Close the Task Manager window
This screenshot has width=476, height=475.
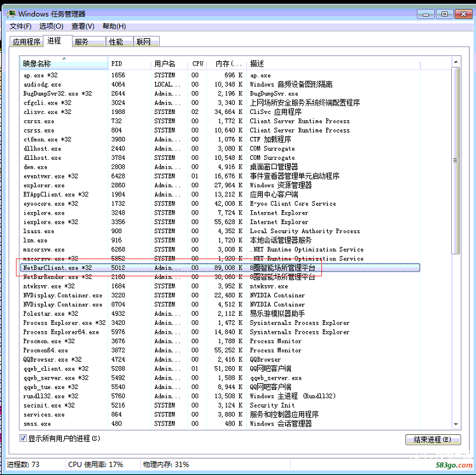tap(463, 14)
